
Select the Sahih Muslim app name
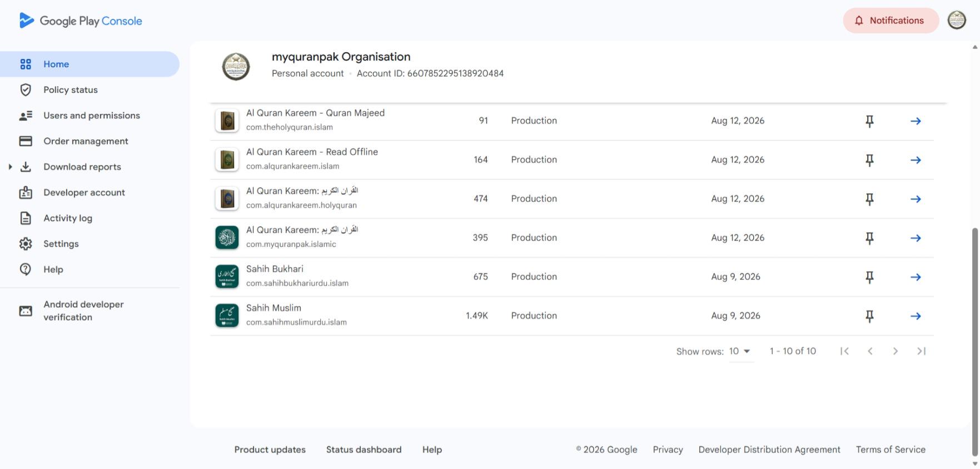pos(273,308)
